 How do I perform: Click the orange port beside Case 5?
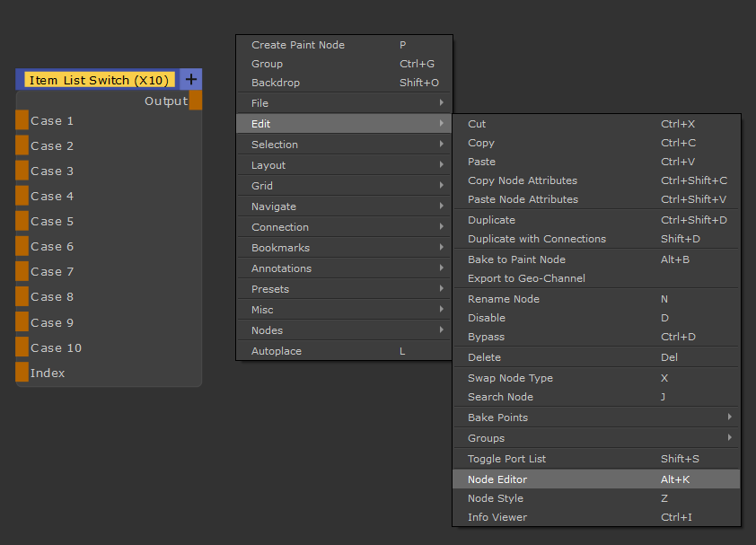click(x=22, y=221)
